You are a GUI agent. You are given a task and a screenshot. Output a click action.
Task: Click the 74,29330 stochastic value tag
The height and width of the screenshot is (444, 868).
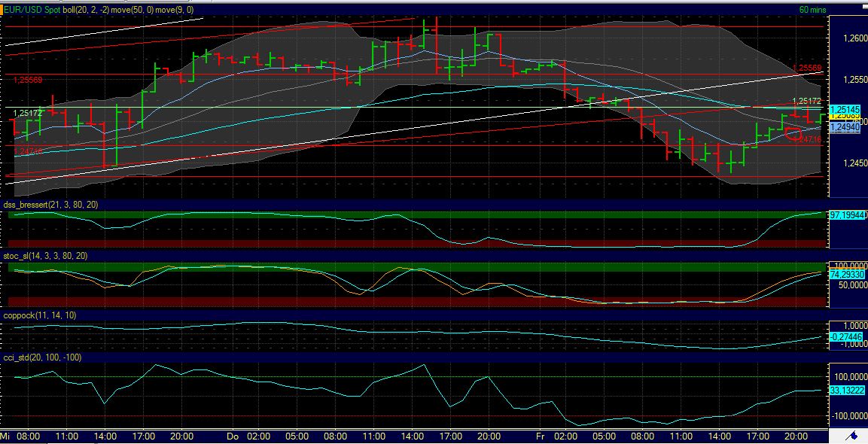click(x=847, y=275)
